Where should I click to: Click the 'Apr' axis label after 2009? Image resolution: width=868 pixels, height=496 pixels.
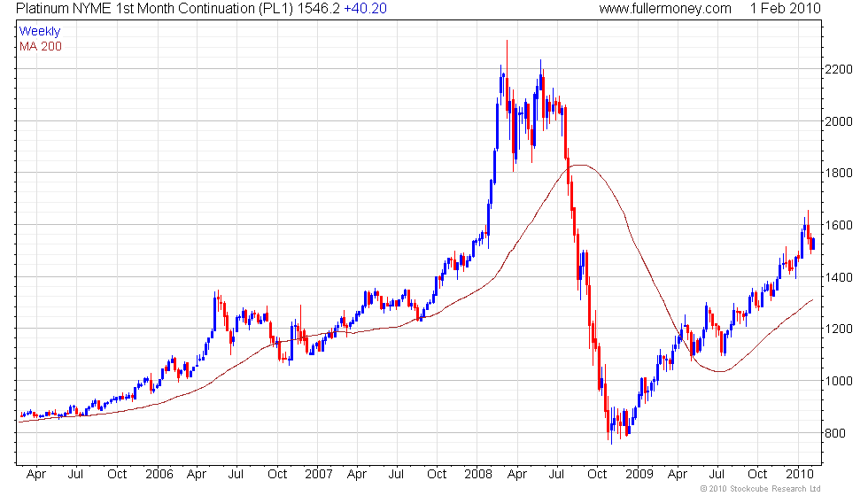point(678,475)
